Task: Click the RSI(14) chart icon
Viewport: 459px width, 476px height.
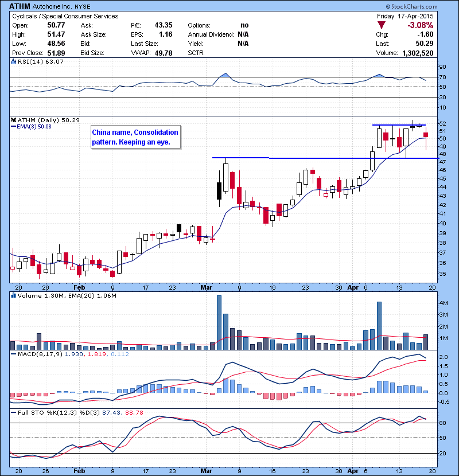Action: 13,61
